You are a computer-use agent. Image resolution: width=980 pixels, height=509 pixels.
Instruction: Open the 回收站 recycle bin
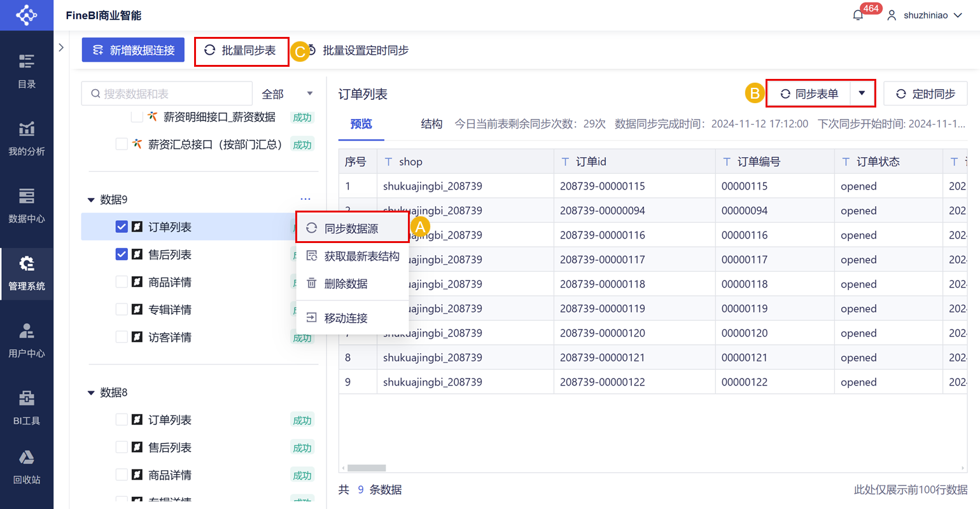tap(27, 468)
